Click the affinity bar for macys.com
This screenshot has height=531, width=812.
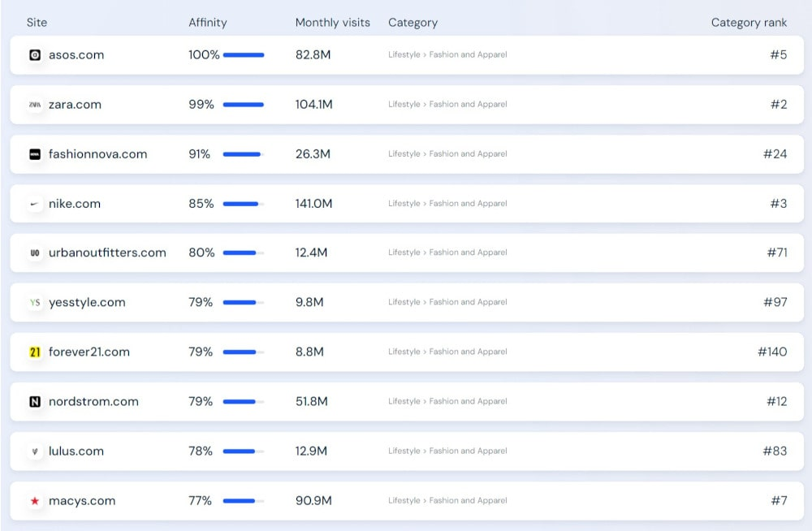[244, 501]
